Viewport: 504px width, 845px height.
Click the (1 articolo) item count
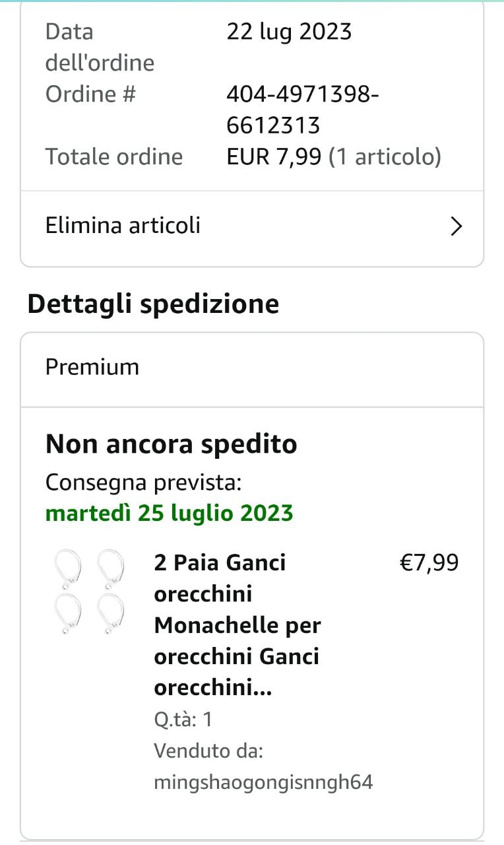[x=385, y=156]
